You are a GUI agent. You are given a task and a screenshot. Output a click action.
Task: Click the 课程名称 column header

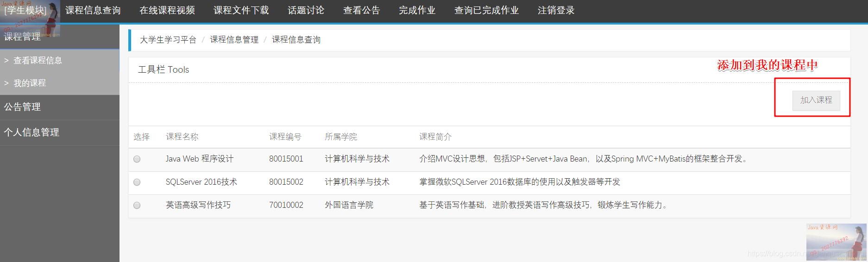point(182,137)
